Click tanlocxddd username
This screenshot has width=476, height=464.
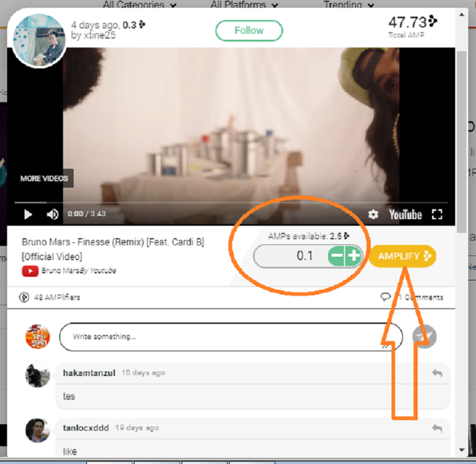coord(86,428)
